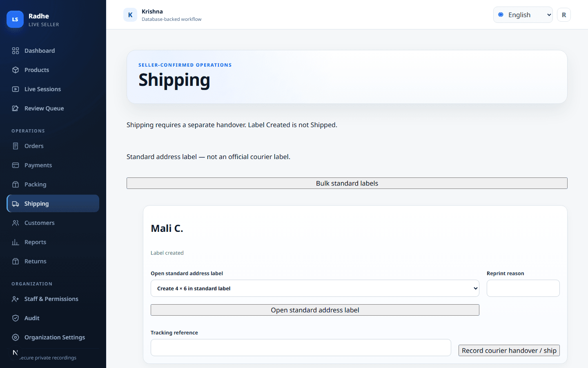The image size is (588, 368).
Task: Click the Live Sessions play icon
Action: click(16, 89)
